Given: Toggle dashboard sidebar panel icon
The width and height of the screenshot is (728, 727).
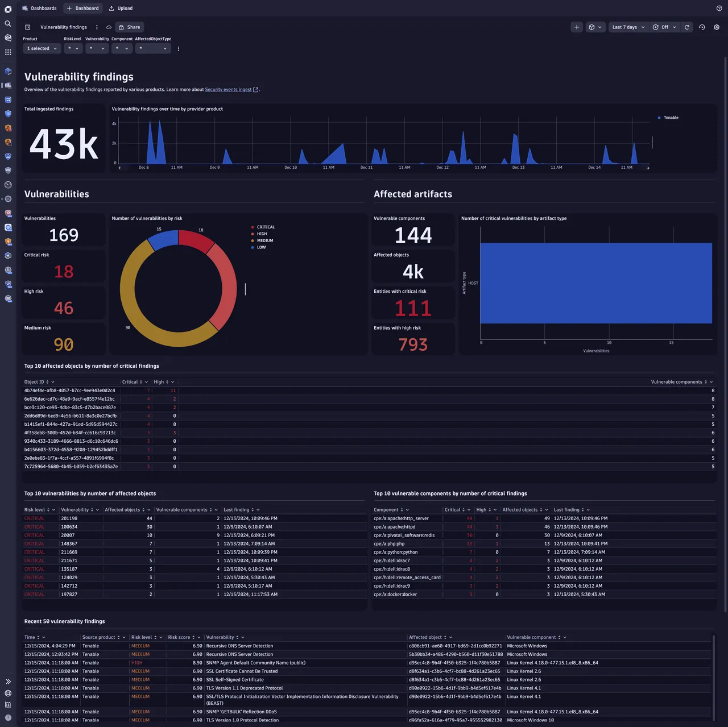Looking at the screenshot, I should click(x=27, y=27).
